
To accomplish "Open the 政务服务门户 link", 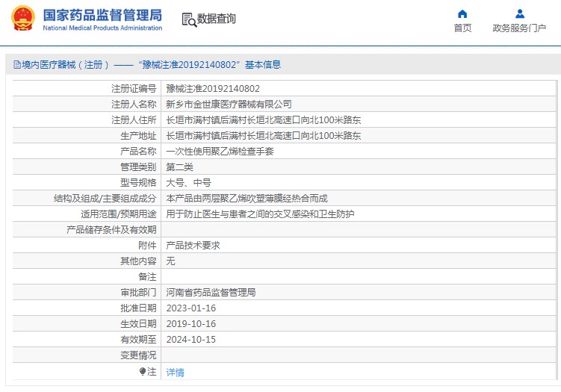I will pyautogui.click(x=519, y=28).
